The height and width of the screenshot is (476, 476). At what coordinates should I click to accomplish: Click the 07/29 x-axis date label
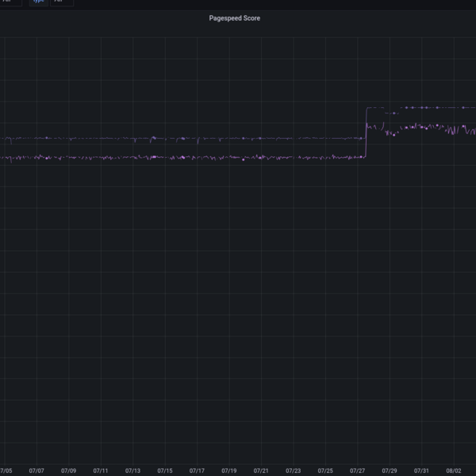point(390,470)
